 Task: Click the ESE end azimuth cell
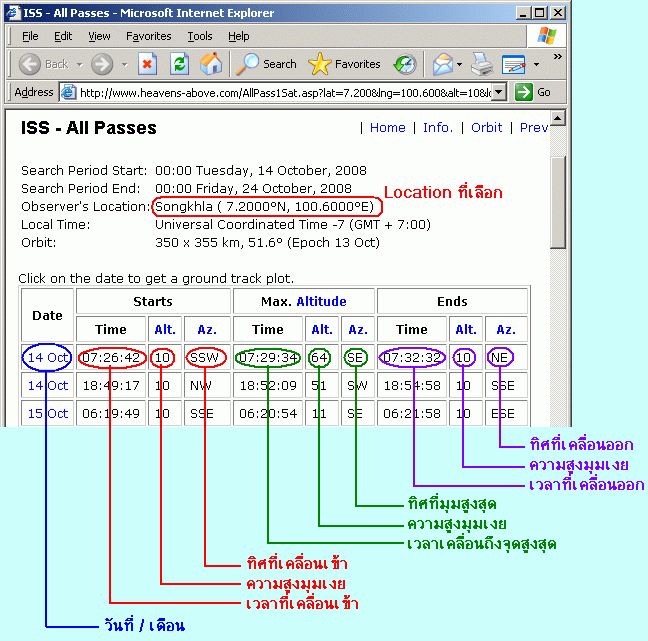pyautogui.click(x=506, y=414)
